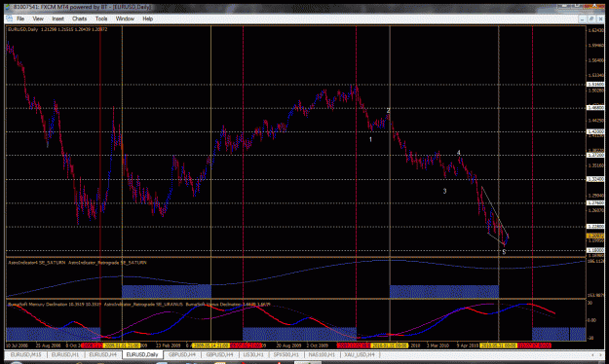Viewport: 609px width, 364px height.
Task: Select wave label 1 on chart
Action: point(370,139)
